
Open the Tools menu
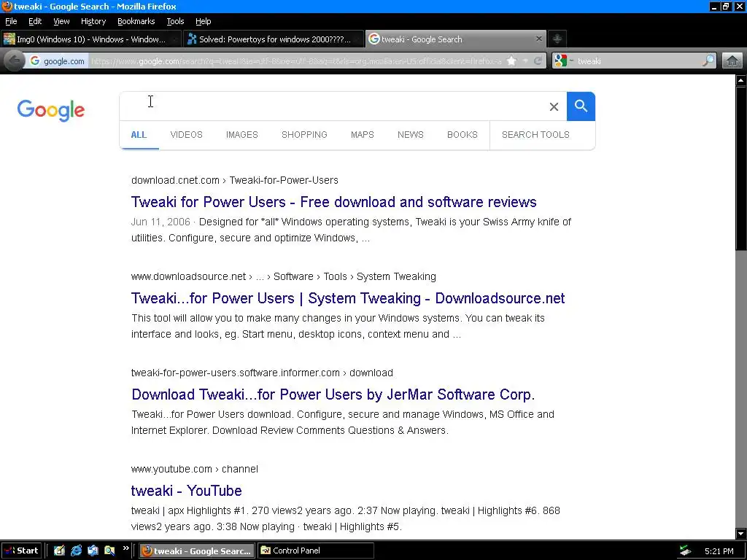175,21
